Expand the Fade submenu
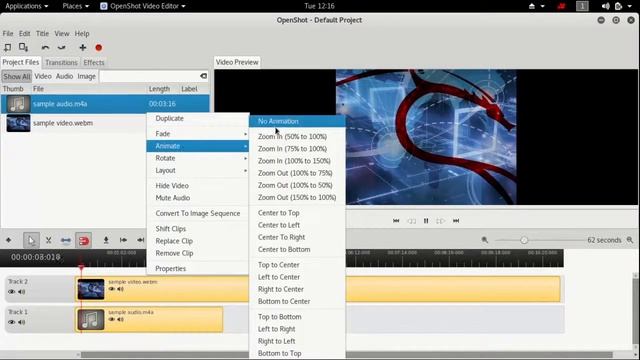640x360 pixels. pyautogui.click(x=198, y=133)
